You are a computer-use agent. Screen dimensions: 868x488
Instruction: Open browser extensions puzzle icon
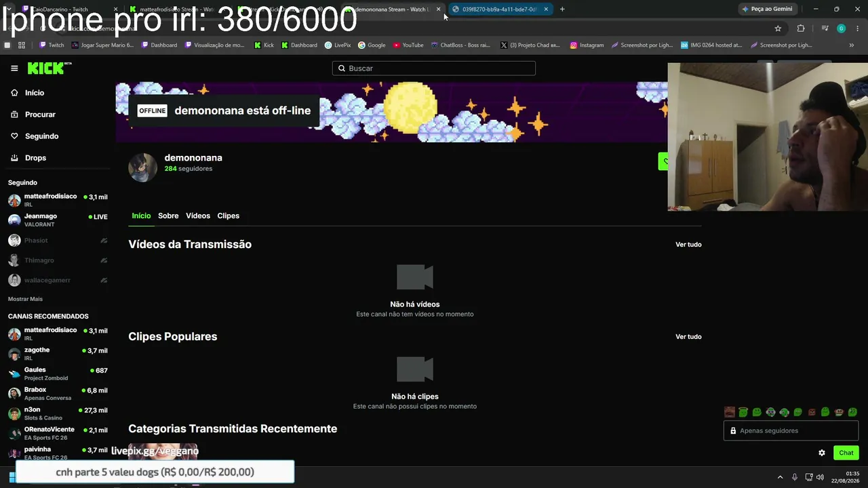[x=801, y=28]
